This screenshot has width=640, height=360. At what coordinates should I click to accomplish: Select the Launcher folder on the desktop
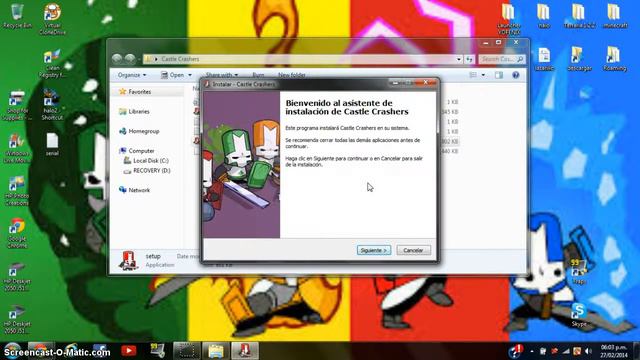click(x=509, y=19)
